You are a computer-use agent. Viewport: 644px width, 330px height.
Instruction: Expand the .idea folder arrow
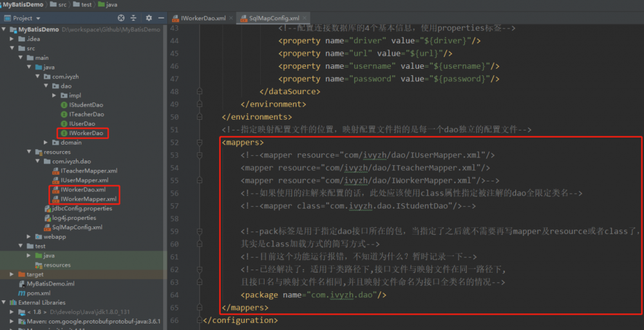point(12,39)
